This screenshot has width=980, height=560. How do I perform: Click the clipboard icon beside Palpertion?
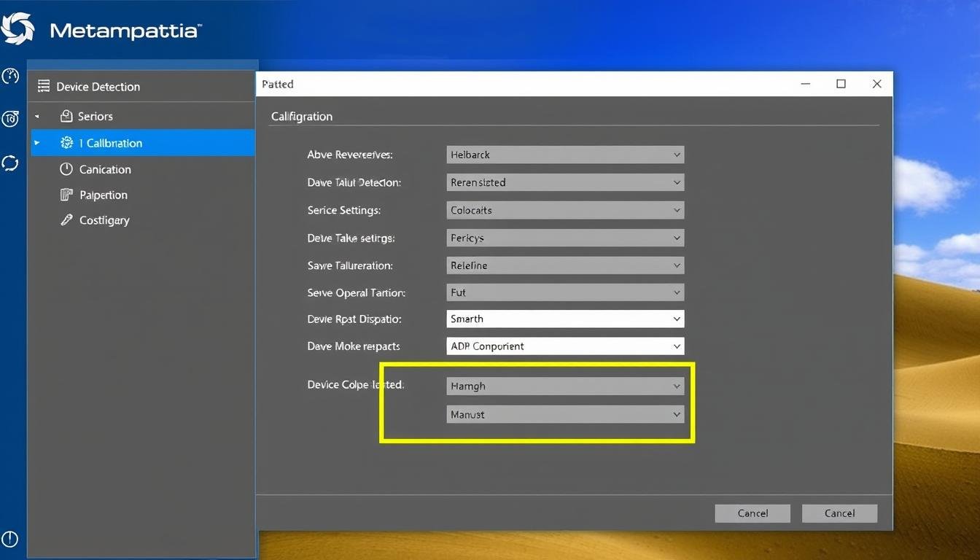point(66,195)
